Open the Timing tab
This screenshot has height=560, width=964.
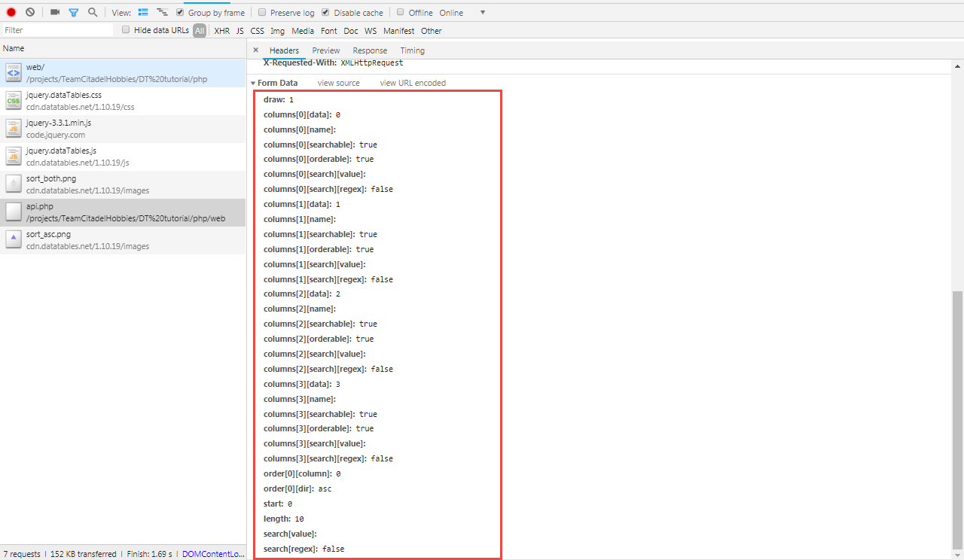pyautogui.click(x=413, y=50)
